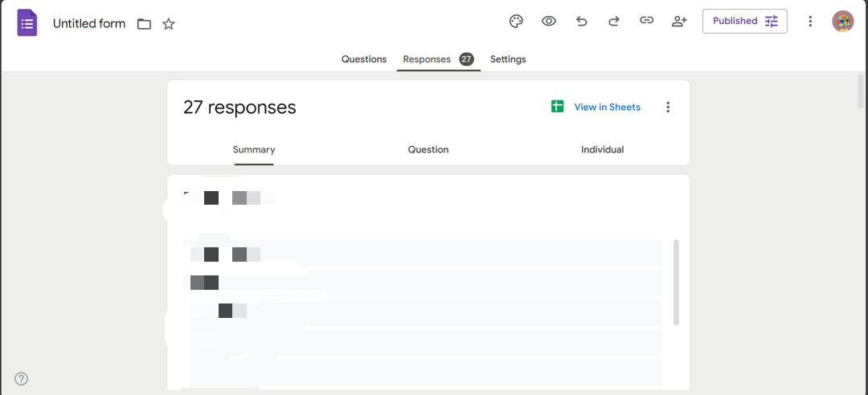Go to the Settings tab
Image resolution: width=868 pixels, height=395 pixels.
[x=508, y=59]
